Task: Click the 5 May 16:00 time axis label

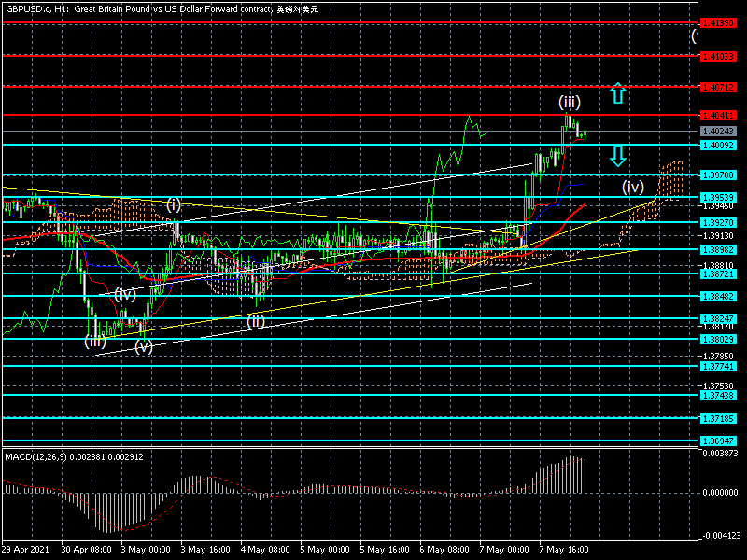Action: point(385,550)
